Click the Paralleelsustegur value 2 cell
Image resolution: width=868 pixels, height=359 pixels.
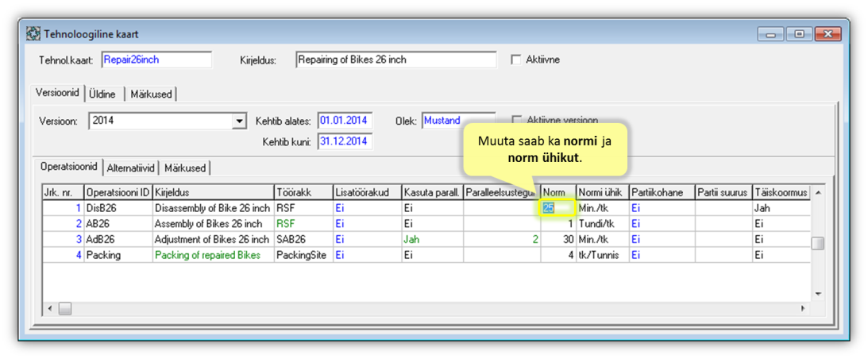click(x=502, y=239)
